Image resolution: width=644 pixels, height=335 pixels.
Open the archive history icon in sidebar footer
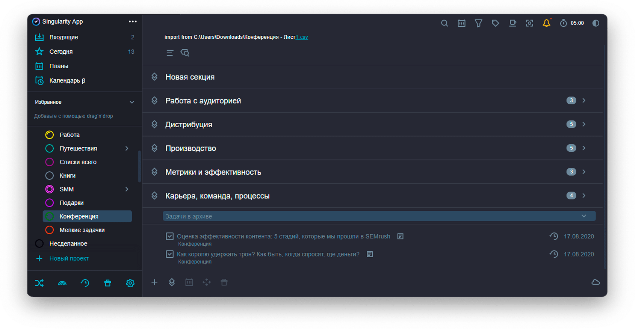click(85, 283)
